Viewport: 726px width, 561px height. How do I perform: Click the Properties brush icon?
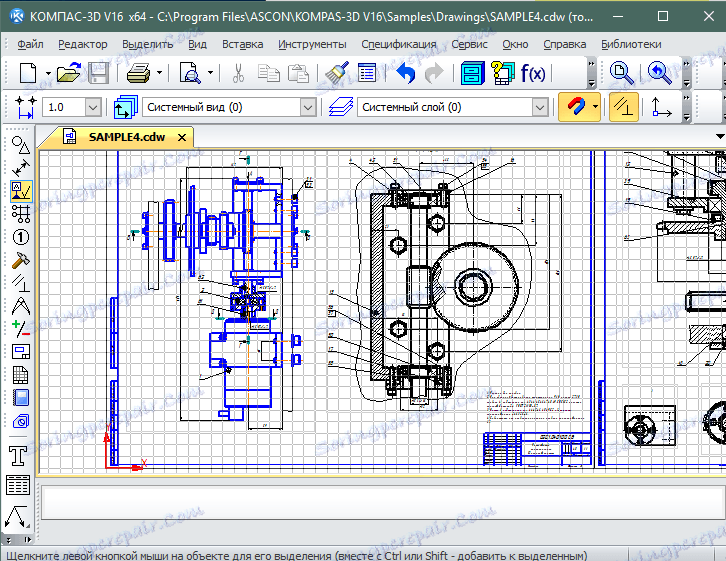click(x=337, y=73)
